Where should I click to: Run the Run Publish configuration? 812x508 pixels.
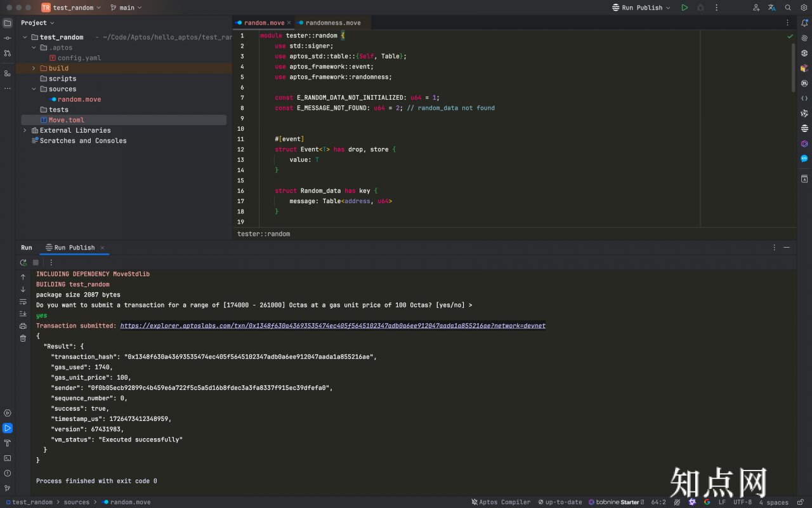(x=684, y=8)
